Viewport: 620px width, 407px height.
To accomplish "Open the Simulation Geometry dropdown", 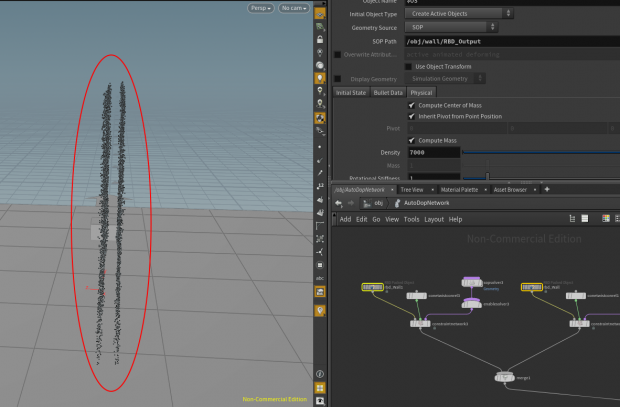I will pos(445,79).
